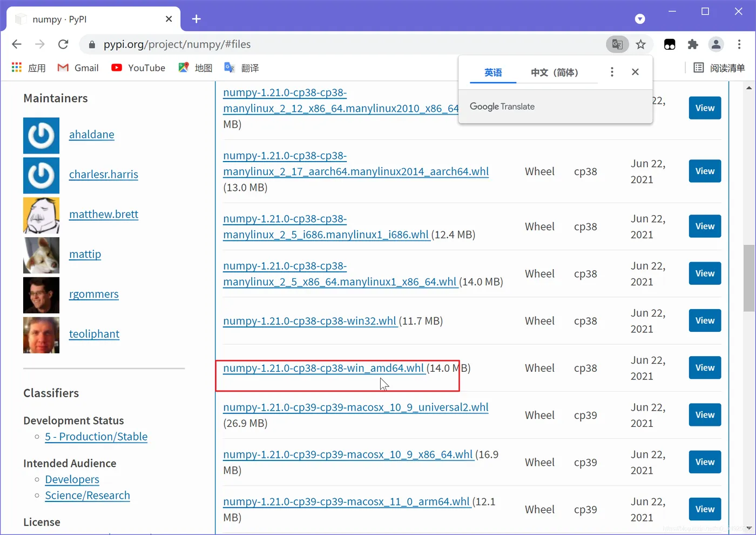Open Translate popup options menu

612,72
